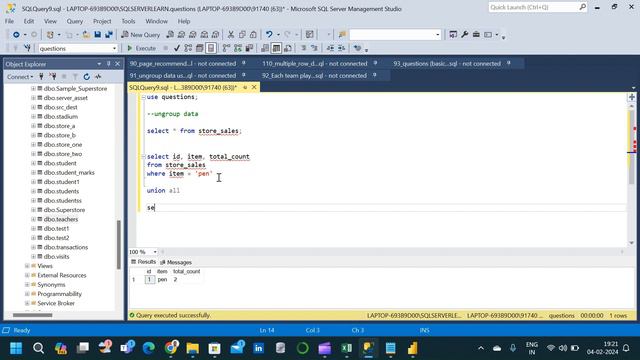
Task: Open the File menu
Action: (x=9, y=21)
